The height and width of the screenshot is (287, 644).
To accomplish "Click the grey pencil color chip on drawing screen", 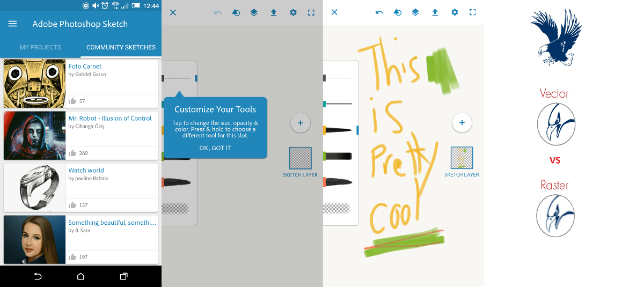I will click(325, 78).
